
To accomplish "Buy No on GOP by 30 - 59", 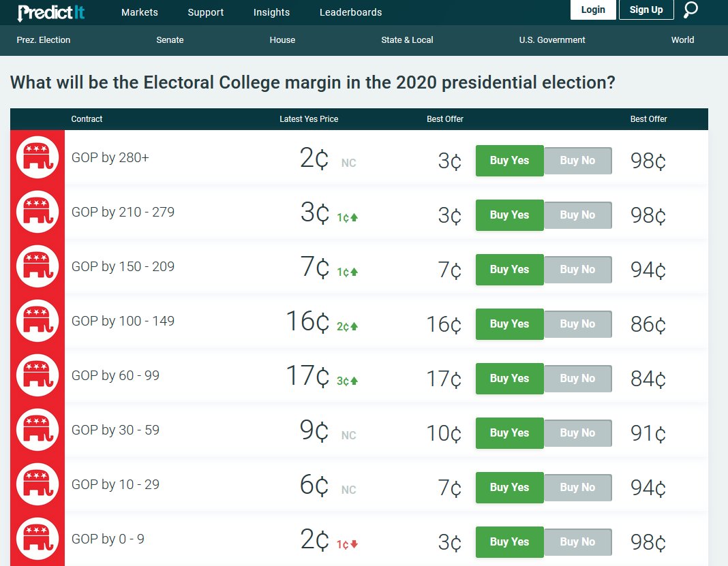I will click(x=577, y=433).
